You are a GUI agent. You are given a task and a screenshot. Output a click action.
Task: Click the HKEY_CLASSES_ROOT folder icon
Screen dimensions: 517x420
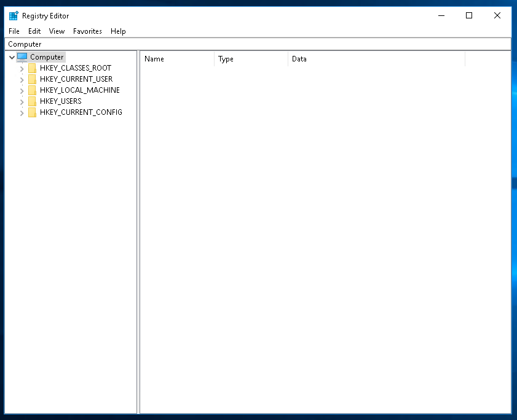pos(32,68)
